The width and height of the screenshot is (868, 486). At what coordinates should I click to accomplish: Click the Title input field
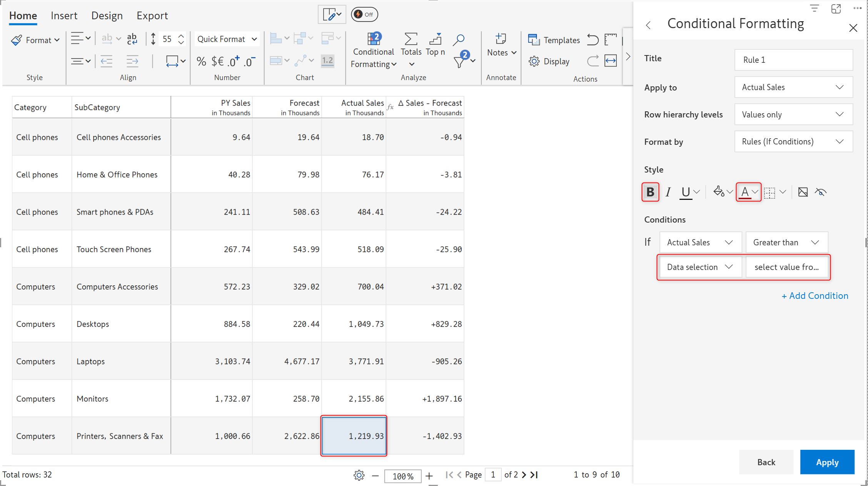point(793,60)
